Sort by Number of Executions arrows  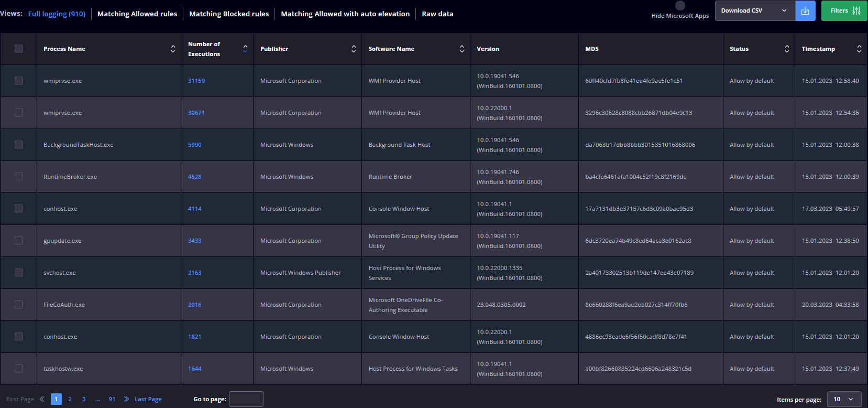pos(245,49)
